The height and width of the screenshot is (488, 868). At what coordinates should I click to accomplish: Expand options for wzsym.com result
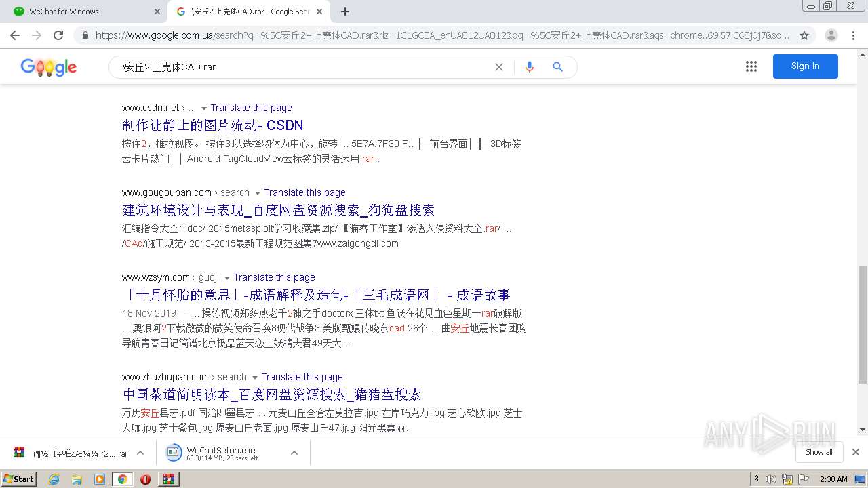tap(226, 278)
